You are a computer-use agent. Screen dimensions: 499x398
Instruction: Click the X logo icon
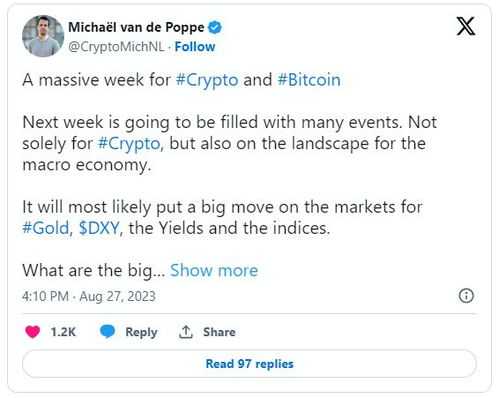coord(466,26)
